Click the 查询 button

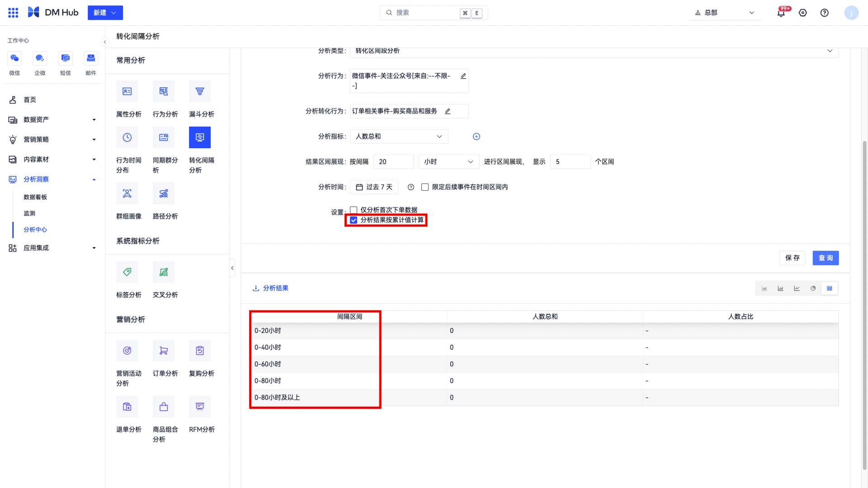point(826,258)
